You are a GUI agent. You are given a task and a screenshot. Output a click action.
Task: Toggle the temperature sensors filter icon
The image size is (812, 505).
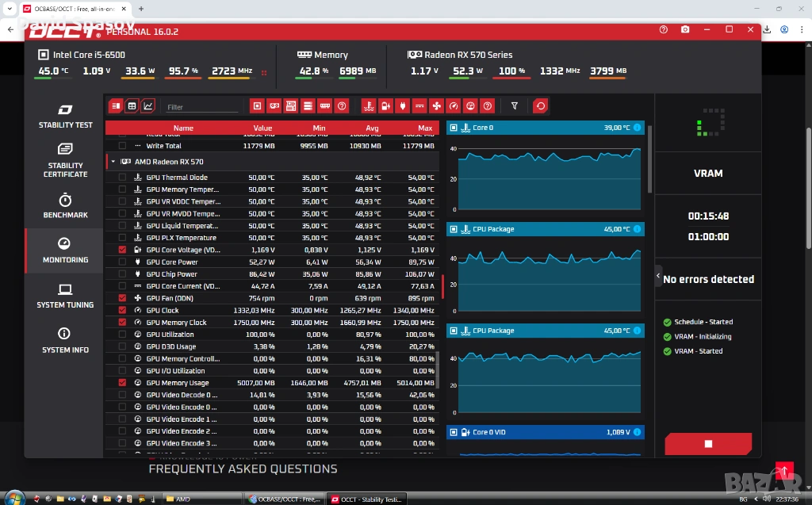(x=369, y=105)
